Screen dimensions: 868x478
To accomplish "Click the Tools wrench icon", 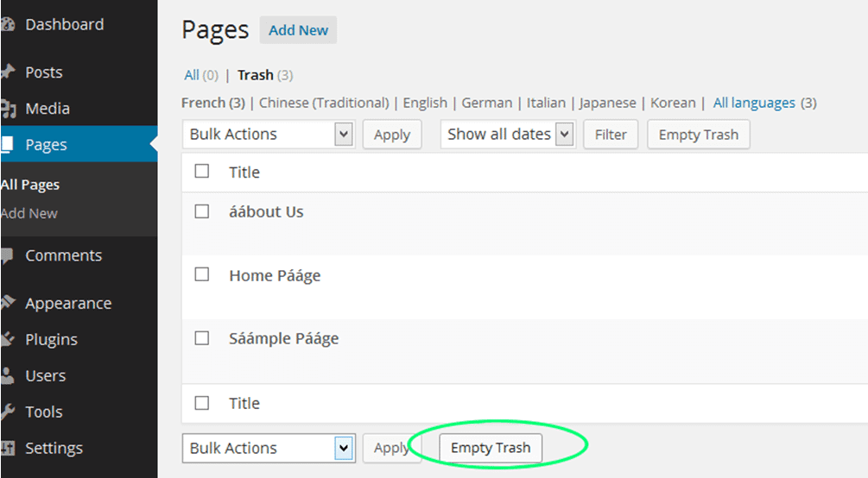I will tap(7, 412).
